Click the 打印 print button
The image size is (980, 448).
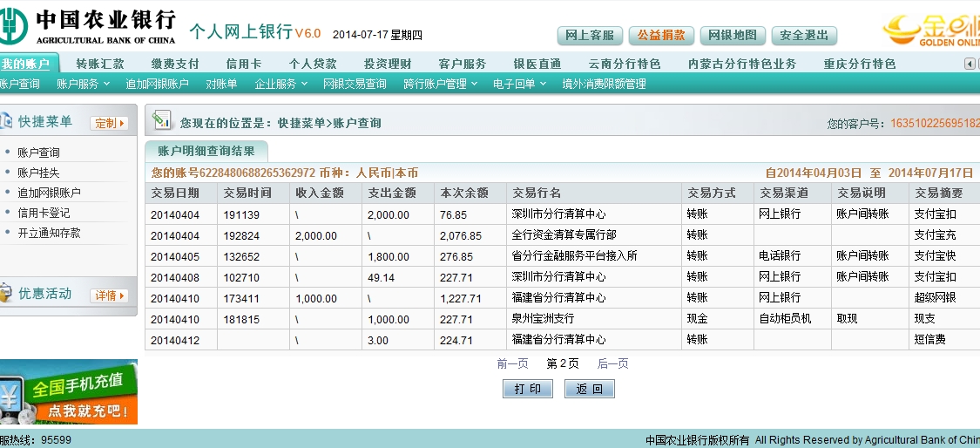coord(527,389)
